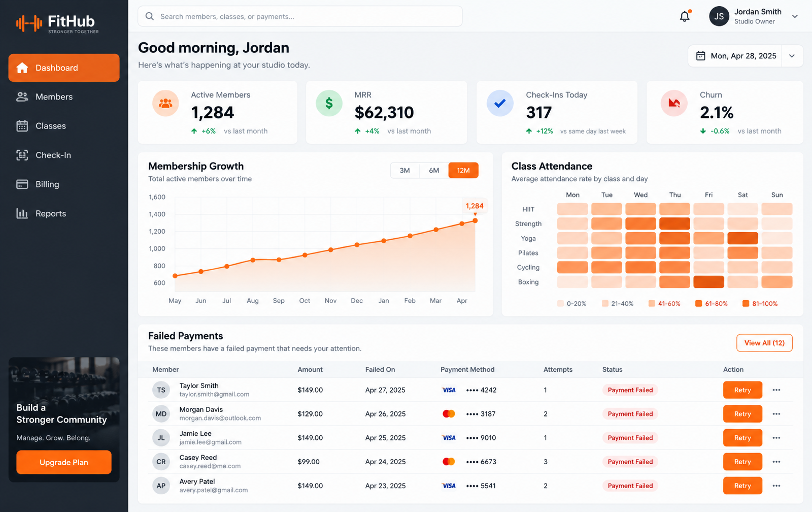Switch chart range to 3M
812x512 pixels.
tap(404, 170)
